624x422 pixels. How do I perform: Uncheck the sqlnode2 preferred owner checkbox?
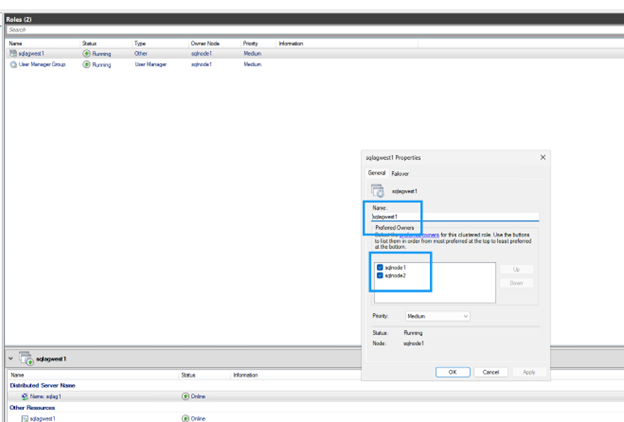tap(380, 275)
